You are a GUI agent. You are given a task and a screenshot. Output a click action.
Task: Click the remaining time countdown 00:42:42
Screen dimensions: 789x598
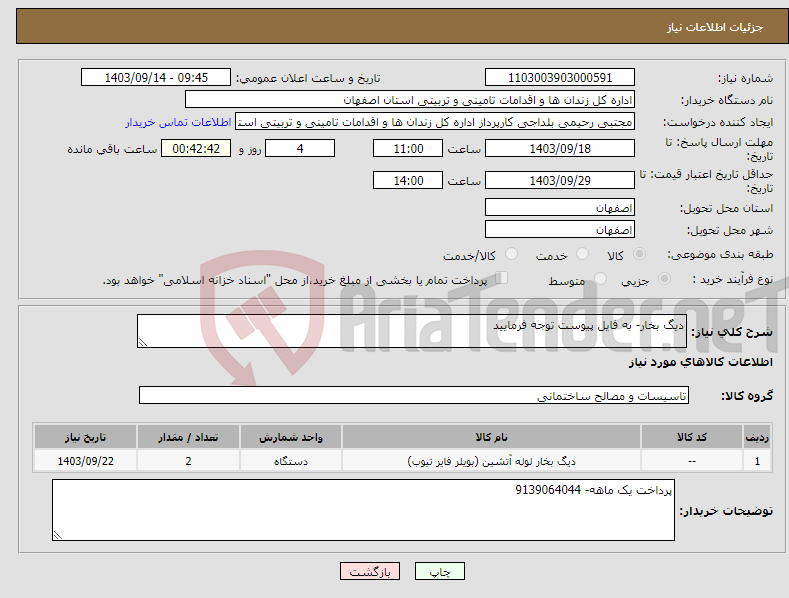(x=196, y=148)
